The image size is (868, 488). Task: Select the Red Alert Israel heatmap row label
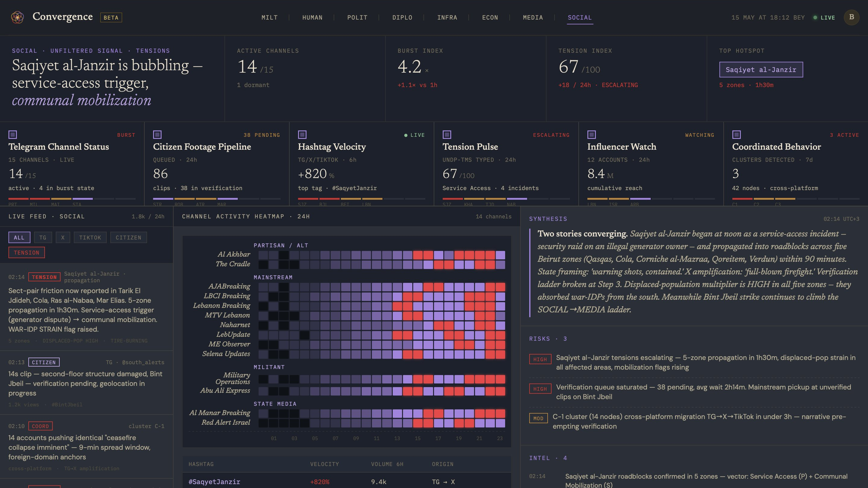(x=226, y=423)
